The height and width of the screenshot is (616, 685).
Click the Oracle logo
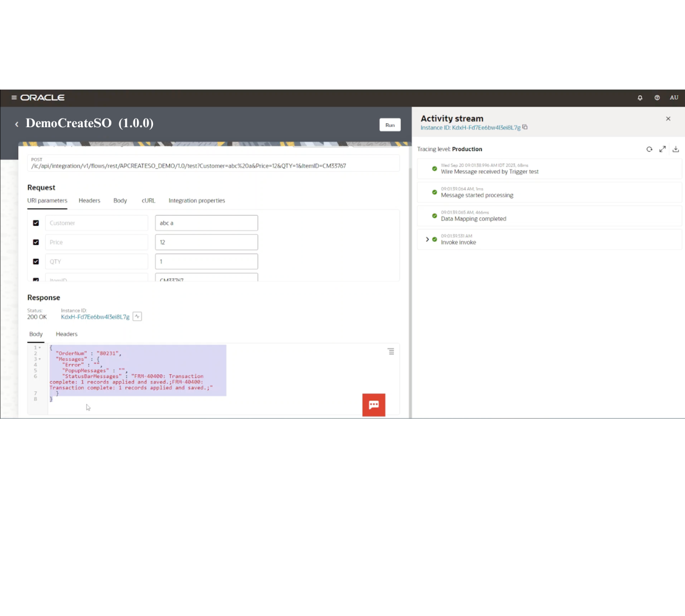click(42, 98)
